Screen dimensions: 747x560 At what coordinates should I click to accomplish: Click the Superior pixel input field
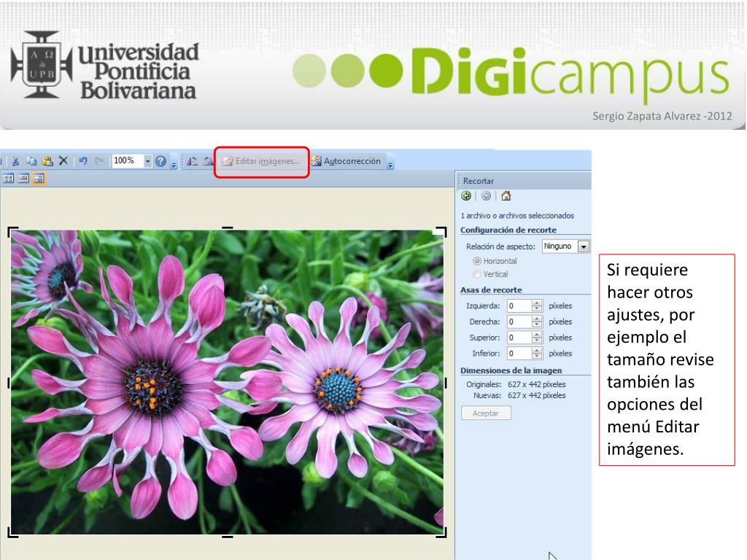519,338
